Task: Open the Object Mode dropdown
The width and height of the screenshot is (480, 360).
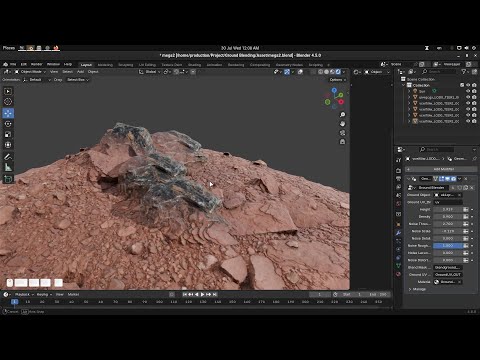Action: coord(30,72)
